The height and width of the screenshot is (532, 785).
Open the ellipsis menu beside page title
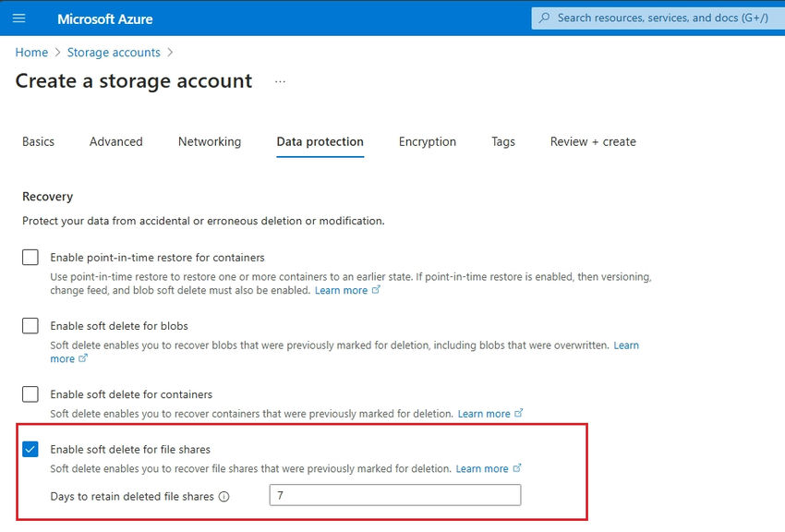pyautogui.click(x=280, y=81)
